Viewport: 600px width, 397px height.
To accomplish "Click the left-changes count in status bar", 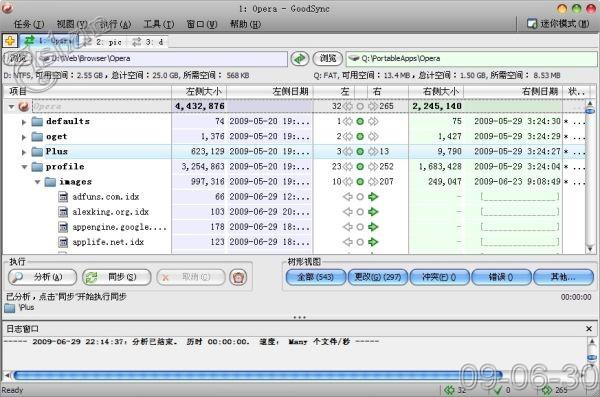I will tap(455, 390).
